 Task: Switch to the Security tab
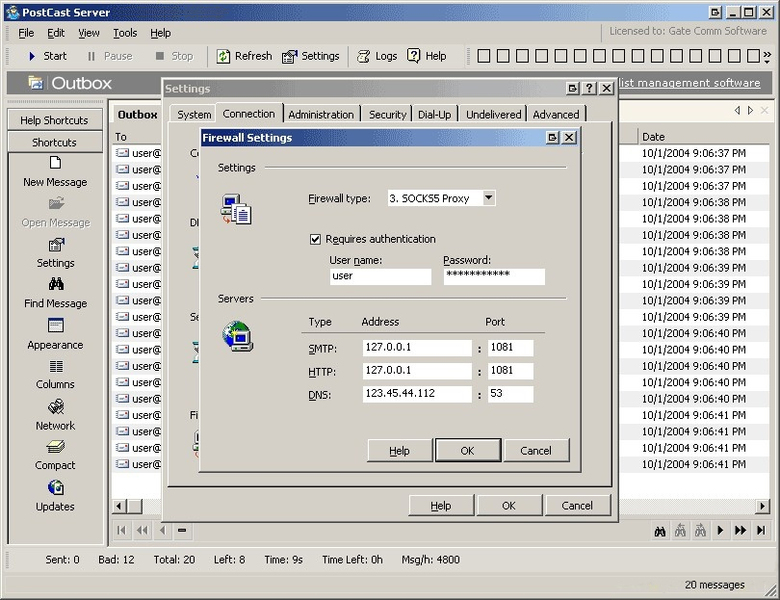(388, 114)
